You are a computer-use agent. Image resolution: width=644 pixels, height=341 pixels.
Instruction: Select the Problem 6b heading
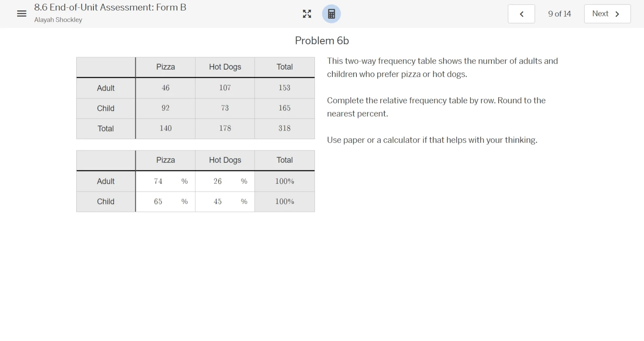[321, 40]
